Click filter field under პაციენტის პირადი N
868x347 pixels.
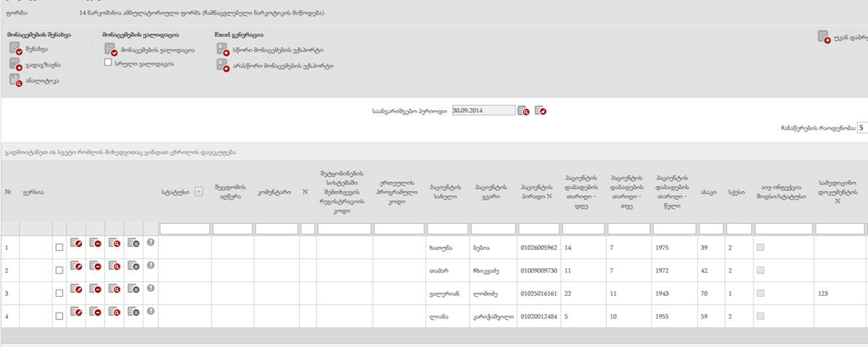538,229
